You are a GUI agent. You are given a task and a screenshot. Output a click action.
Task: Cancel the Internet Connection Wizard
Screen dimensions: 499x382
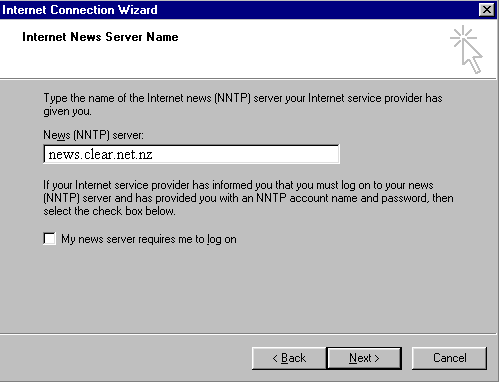coord(449,358)
